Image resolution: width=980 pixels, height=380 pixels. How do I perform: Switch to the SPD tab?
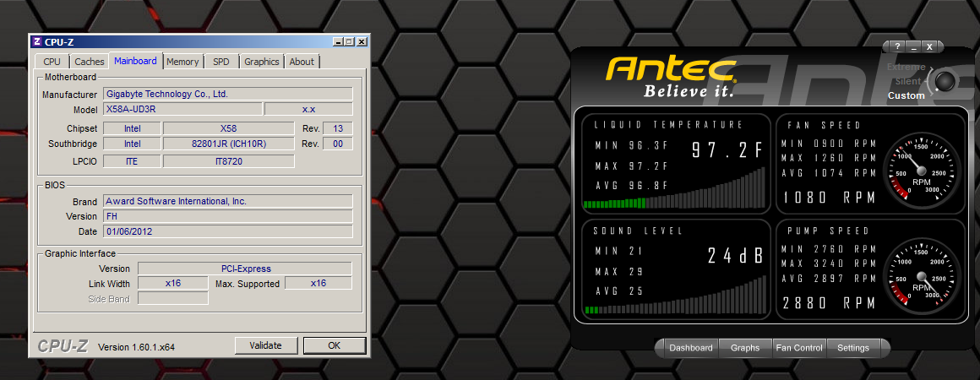(x=221, y=62)
